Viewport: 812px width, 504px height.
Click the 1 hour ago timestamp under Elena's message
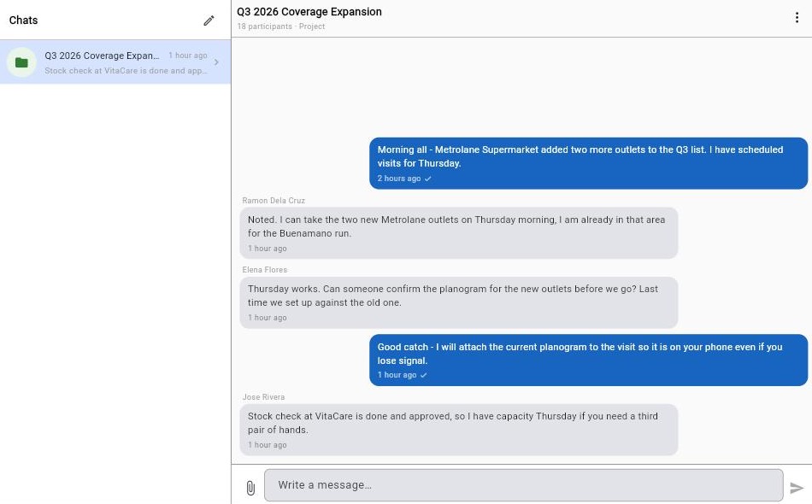268,318
